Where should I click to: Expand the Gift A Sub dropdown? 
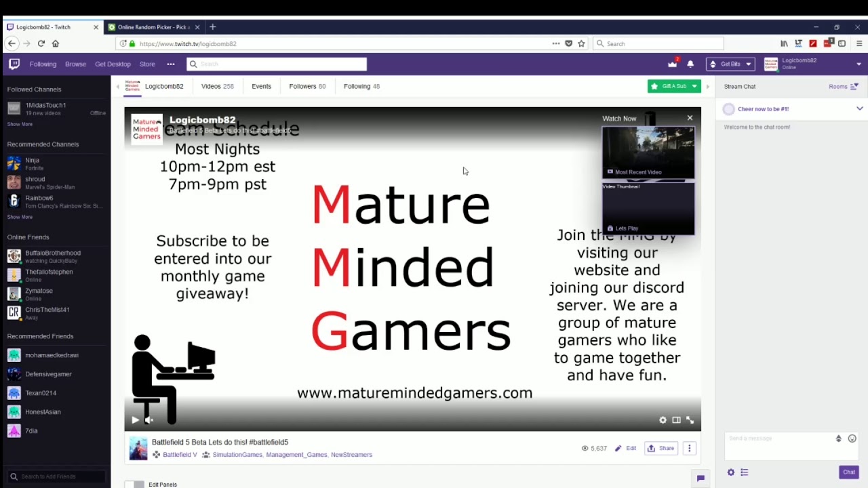694,86
